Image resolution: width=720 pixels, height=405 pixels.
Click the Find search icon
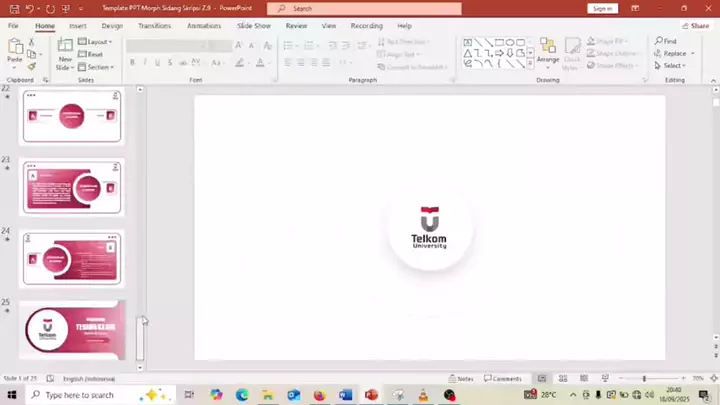point(666,41)
